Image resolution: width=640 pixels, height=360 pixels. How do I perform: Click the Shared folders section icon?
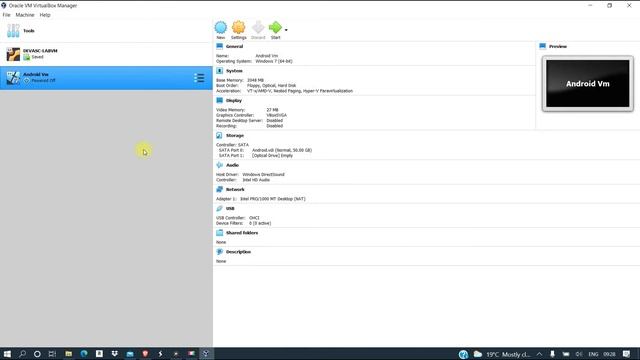[220, 233]
